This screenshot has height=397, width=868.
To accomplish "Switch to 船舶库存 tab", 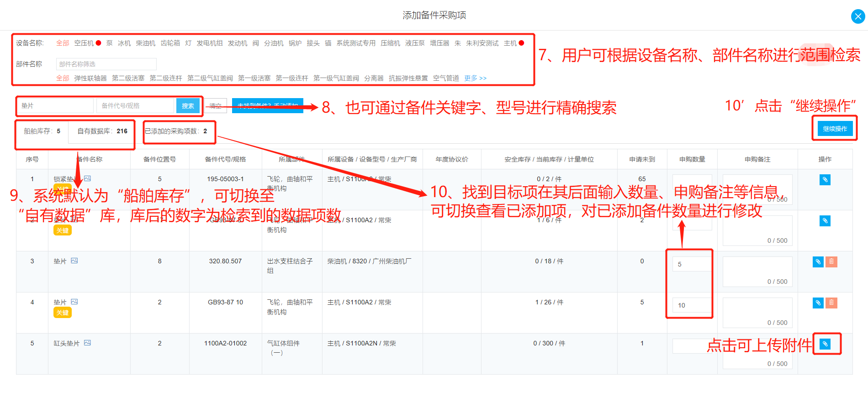I will click(42, 131).
